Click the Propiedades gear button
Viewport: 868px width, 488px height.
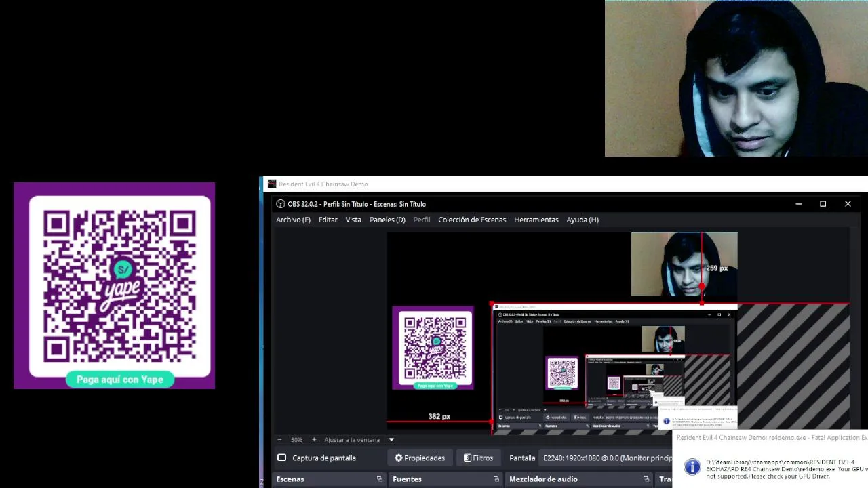pyautogui.click(x=420, y=458)
